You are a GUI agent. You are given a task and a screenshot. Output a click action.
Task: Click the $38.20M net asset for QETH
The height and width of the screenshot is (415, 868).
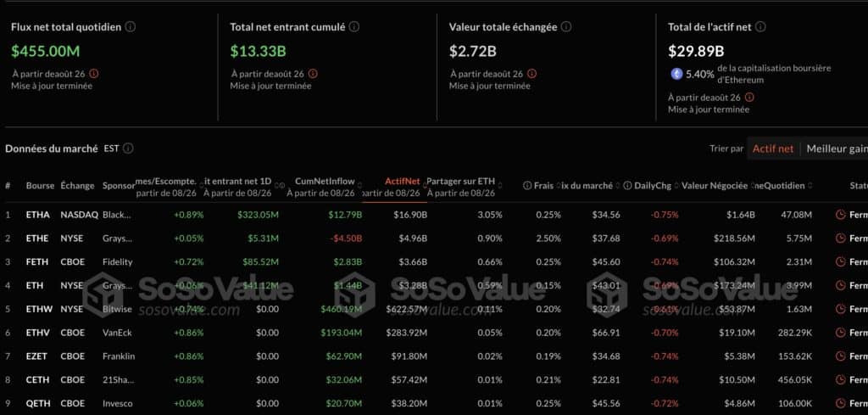(x=409, y=403)
